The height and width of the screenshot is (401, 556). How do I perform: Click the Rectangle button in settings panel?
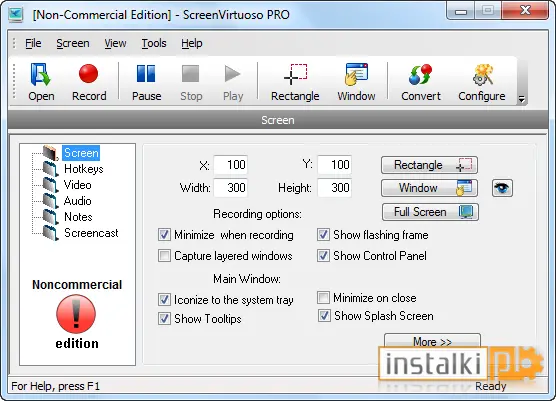point(429,165)
